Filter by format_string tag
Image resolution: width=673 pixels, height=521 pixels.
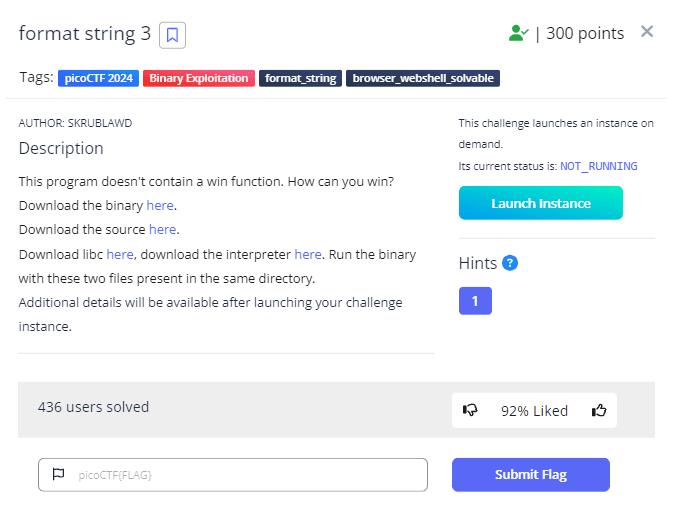coord(300,78)
